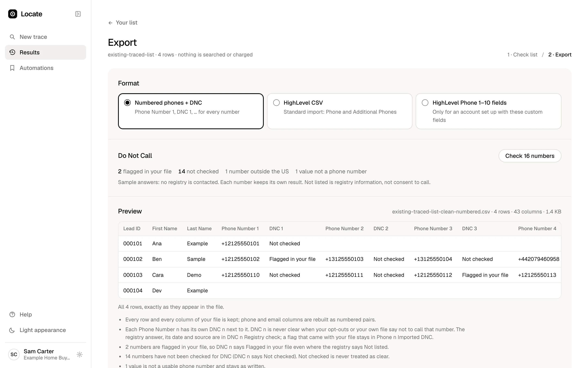Screen dimensions: 588x368
Task: Click the Phone Number 2 column header
Action: coord(344,229)
